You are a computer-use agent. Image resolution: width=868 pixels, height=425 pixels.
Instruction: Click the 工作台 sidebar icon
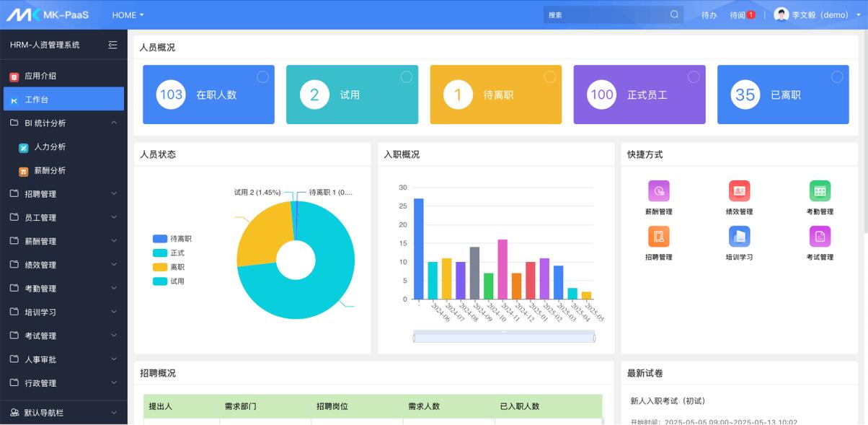click(x=14, y=100)
